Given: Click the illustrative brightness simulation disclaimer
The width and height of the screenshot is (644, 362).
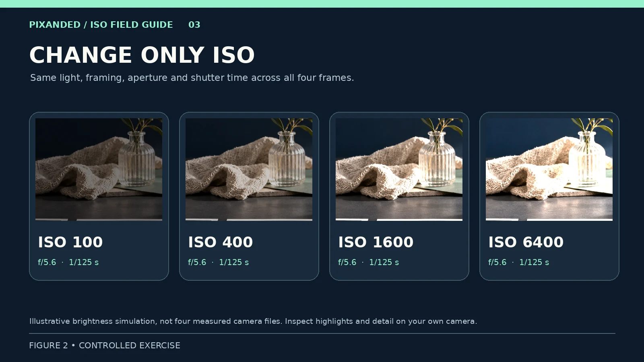Looking at the screenshot, I should (x=253, y=321).
